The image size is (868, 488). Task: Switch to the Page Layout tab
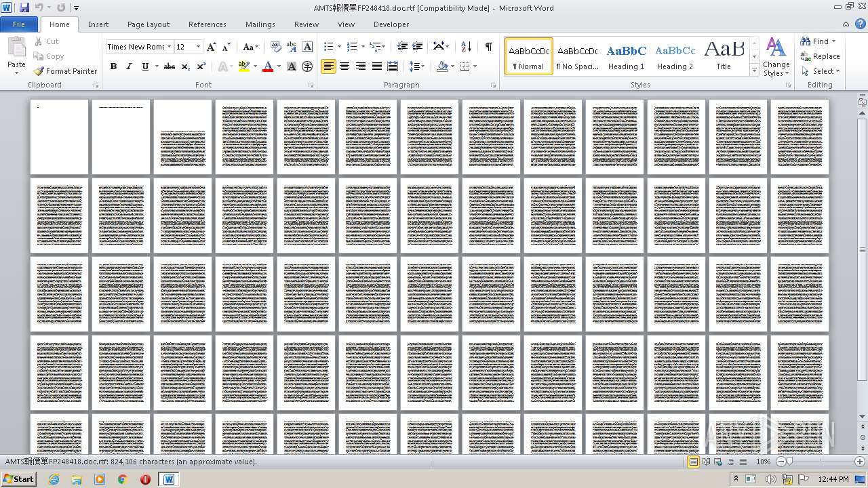pos(148,24)
